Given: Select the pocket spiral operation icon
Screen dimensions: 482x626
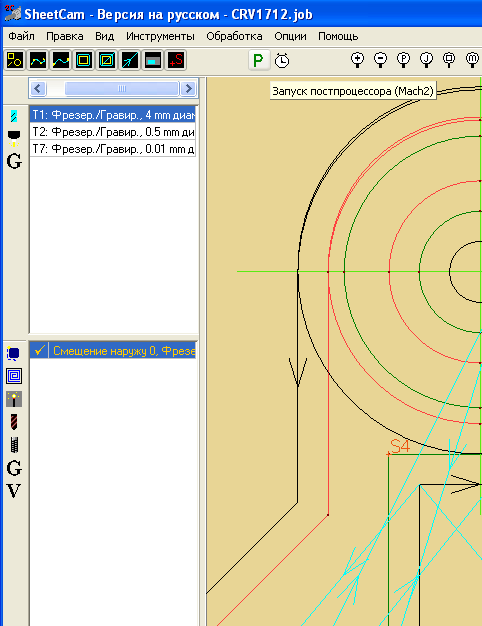Looking at the screenshot, I should [14, 376].
